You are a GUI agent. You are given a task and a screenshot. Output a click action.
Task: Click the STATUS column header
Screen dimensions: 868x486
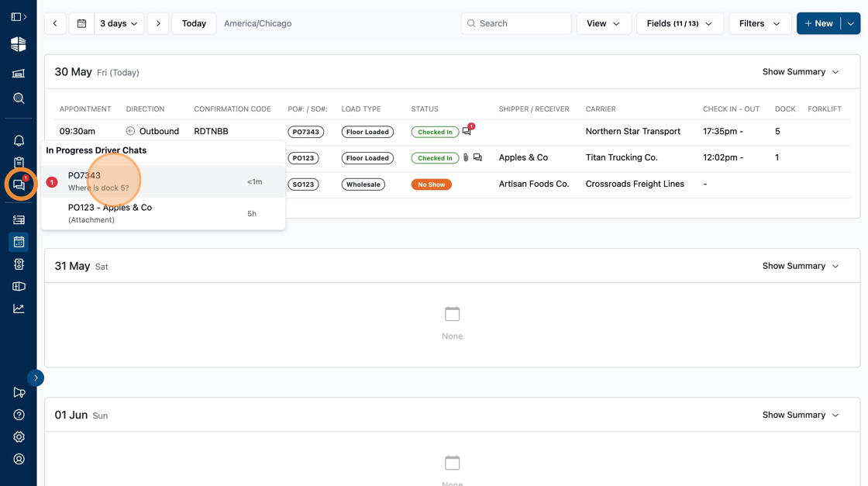coord(425,109)
